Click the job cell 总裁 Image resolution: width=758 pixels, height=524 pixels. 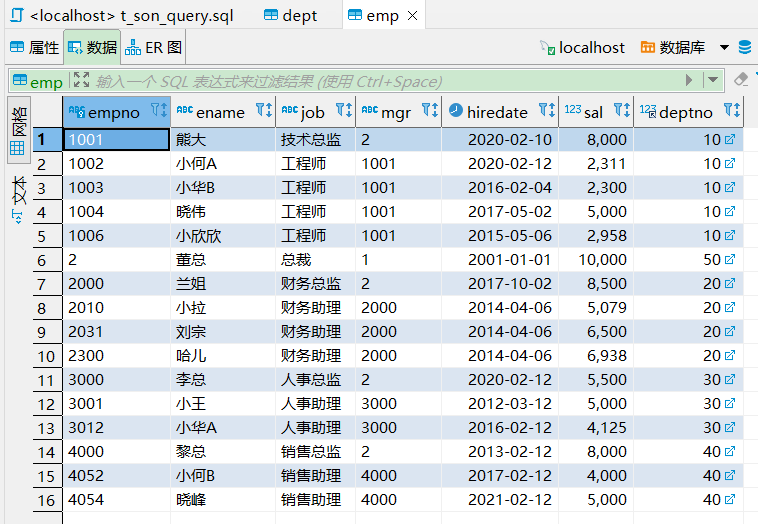click(316, 260)
